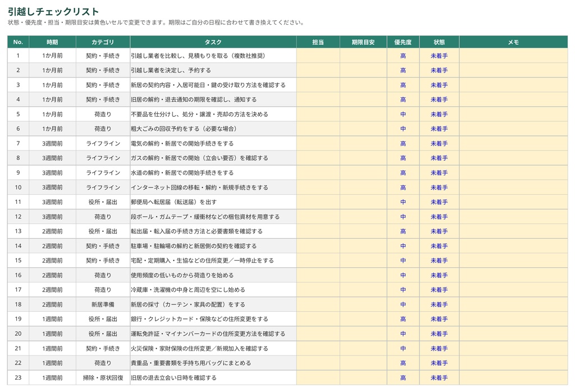Open the 状態 cell for task 7
The width and height of the screenshot is (575, 392).
click(x=439, y=143)
